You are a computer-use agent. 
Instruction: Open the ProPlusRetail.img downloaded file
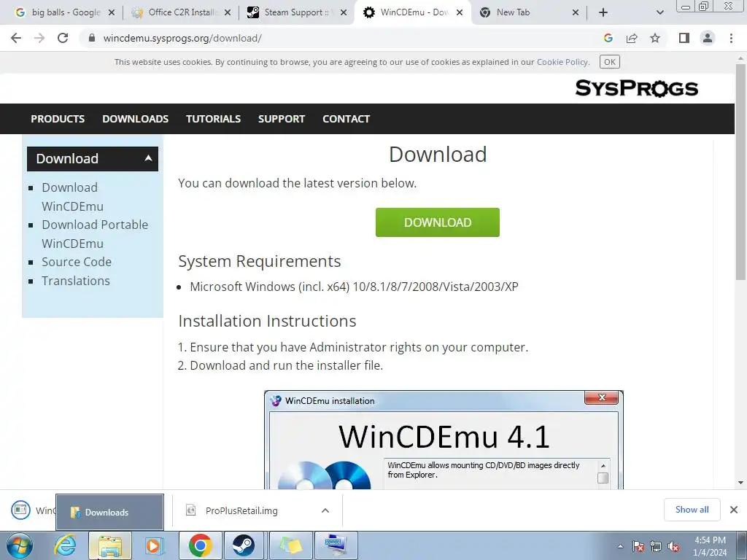tap(241, 510)
